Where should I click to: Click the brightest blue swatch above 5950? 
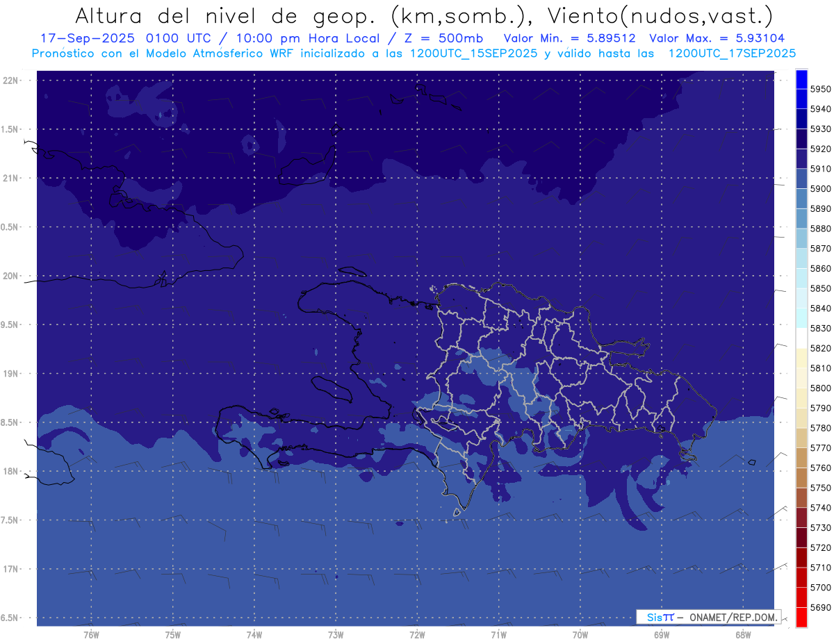tap(801, 79)
